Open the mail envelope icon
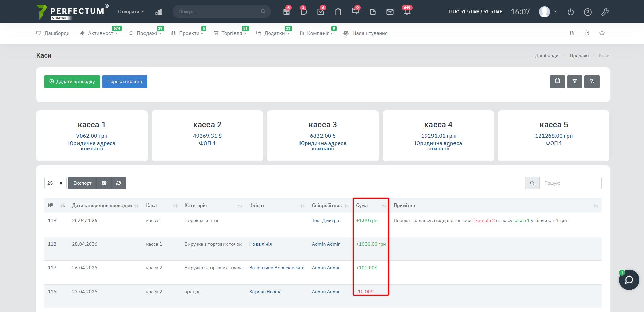The image size is (644, 312). coord(390,12)
